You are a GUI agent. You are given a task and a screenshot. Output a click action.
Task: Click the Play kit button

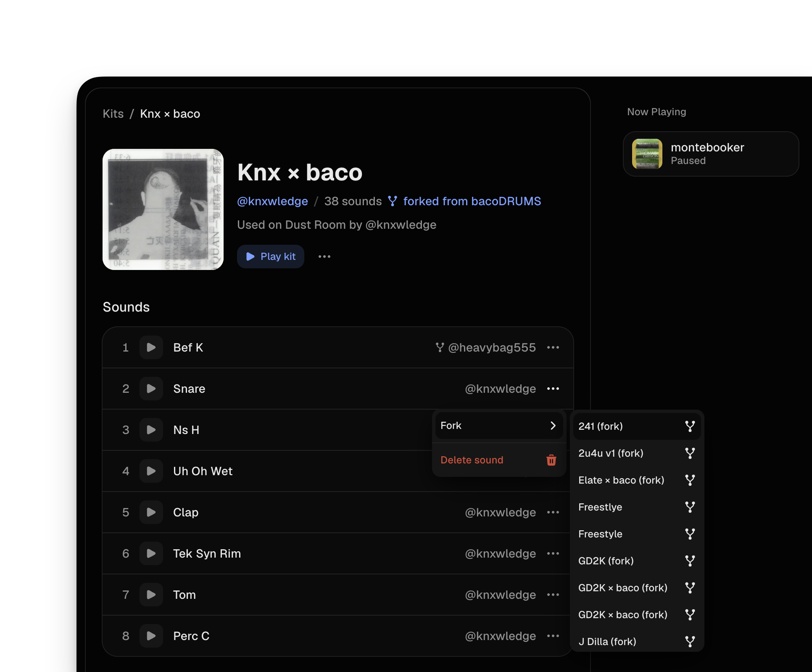[x=271, y=257]
